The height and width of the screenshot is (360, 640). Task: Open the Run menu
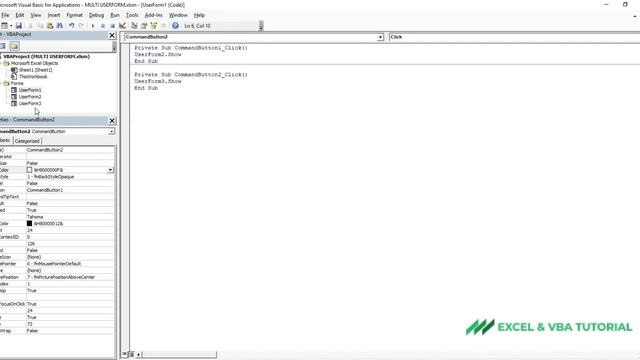pos(115,15)
